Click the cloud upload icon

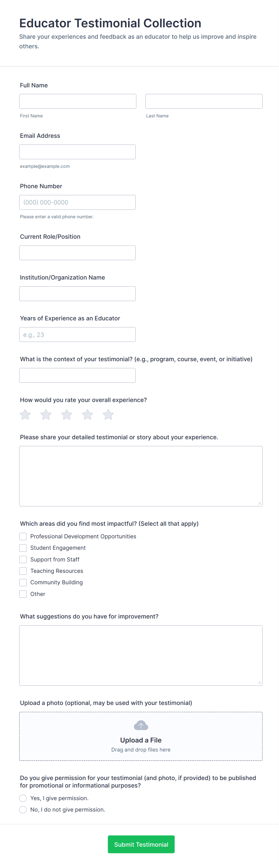tap(141, 725)
